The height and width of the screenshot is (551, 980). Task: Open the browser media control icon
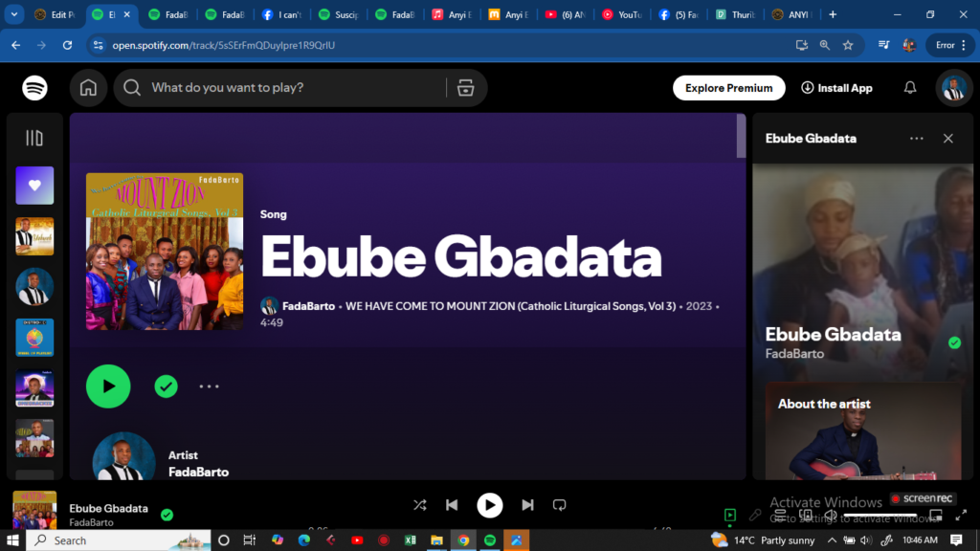point(883,45)
